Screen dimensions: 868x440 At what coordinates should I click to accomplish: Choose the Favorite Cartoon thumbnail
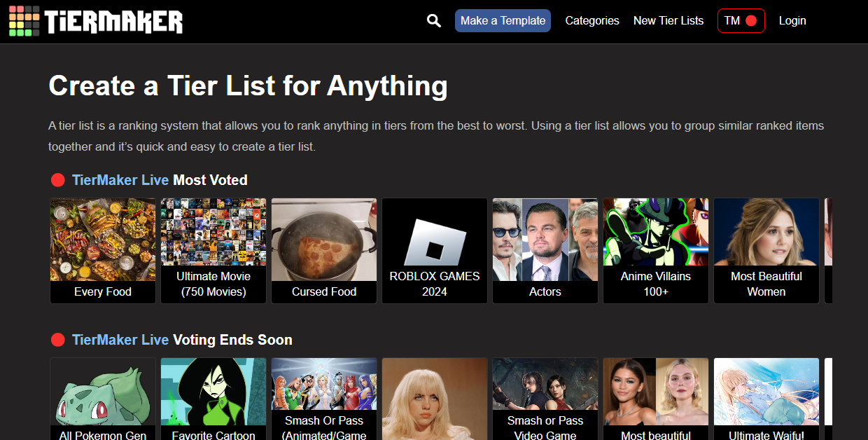click(213, 399)
